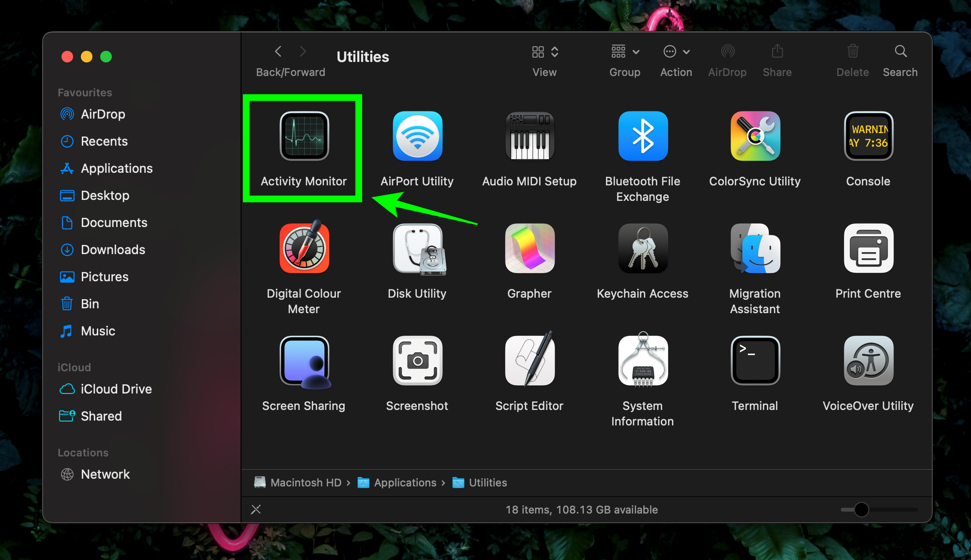Open the Activity Monitor app icon

pos(304,136)
